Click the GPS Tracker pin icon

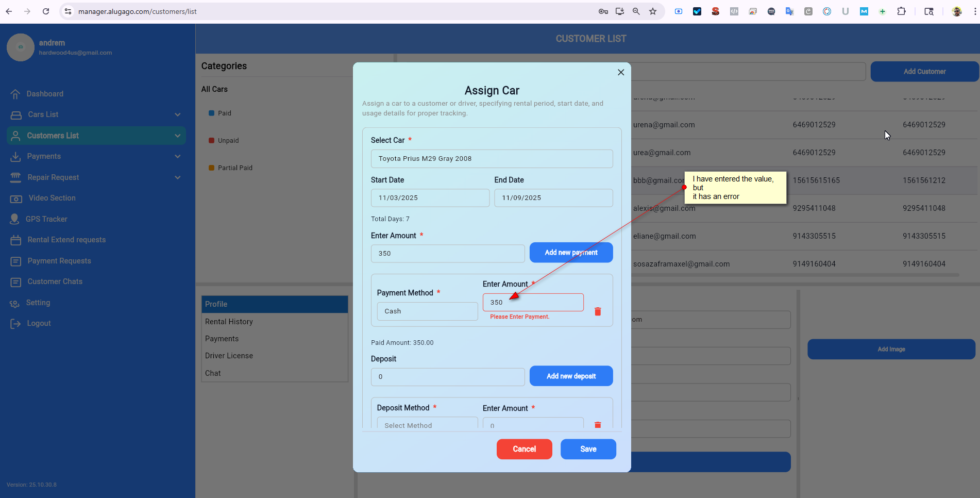pos(15,219)
